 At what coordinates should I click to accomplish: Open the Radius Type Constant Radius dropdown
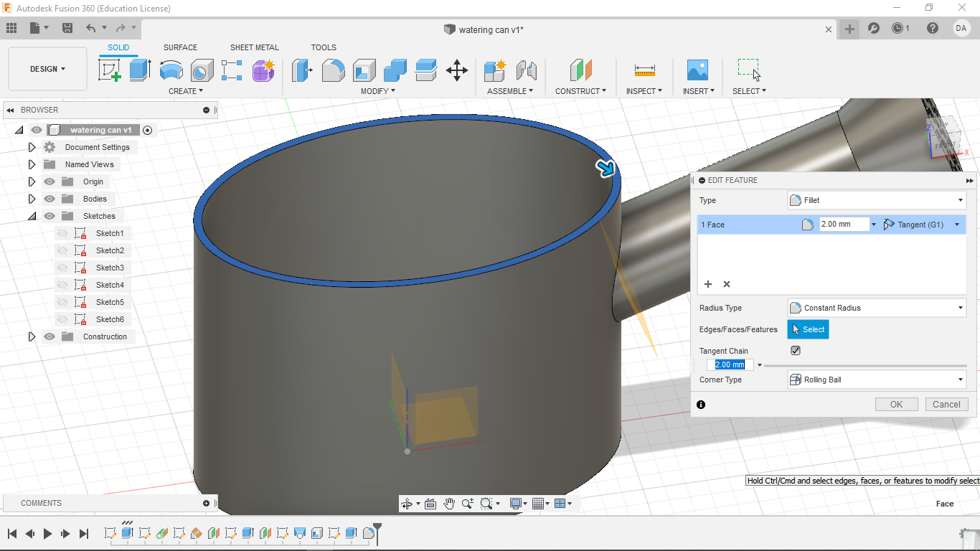(x=877, y=308)
